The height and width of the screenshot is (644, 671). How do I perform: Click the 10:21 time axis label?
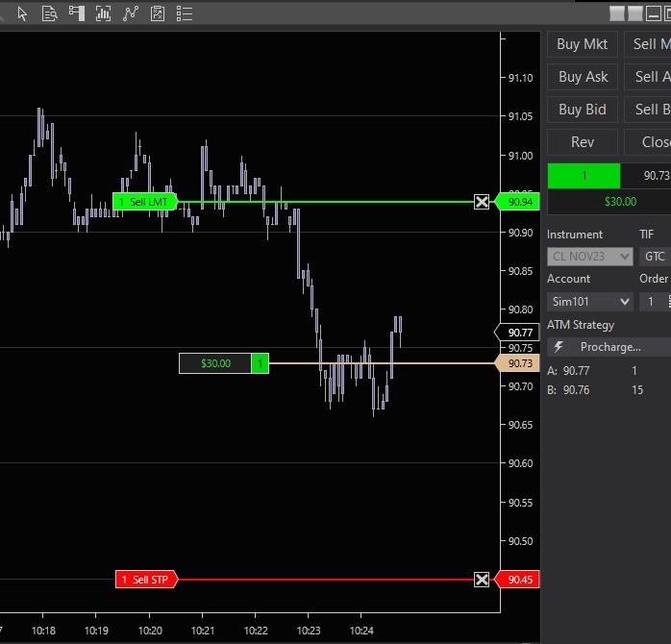tap(203, 631)
